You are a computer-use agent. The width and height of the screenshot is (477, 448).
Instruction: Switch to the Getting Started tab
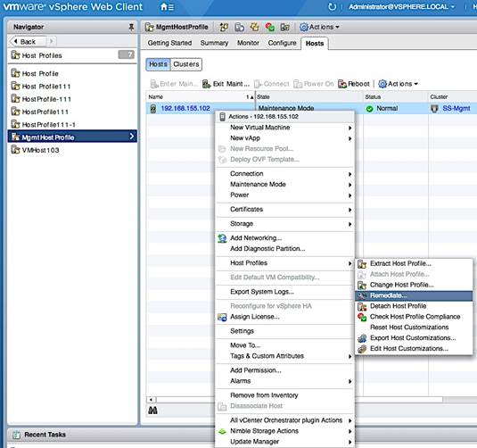click(x=169, y=43)
